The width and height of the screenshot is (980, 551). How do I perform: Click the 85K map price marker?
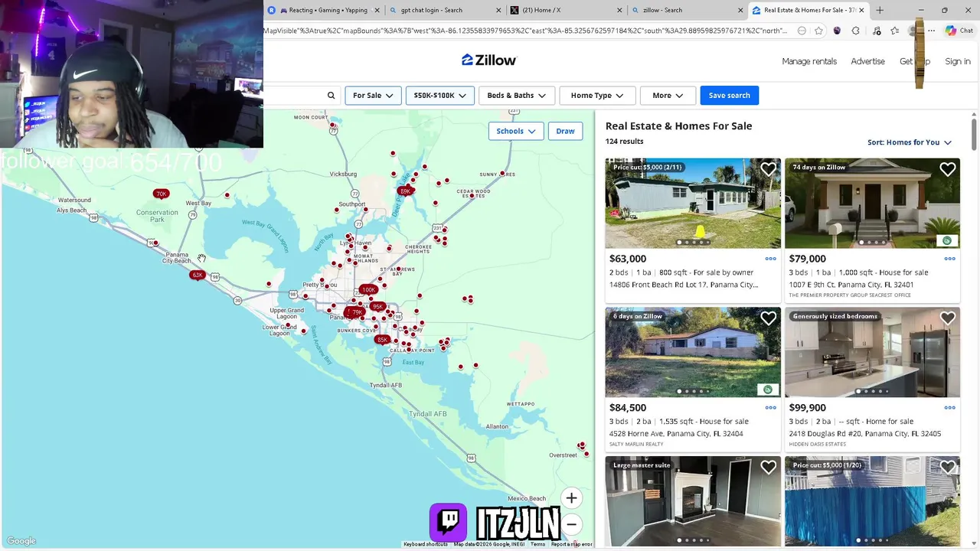pos(382,340)
